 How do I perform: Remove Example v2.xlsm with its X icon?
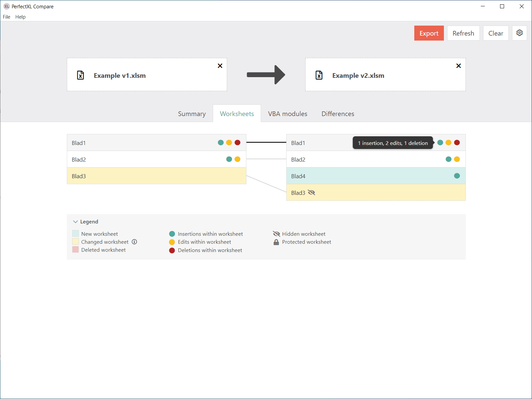[459, 66]
